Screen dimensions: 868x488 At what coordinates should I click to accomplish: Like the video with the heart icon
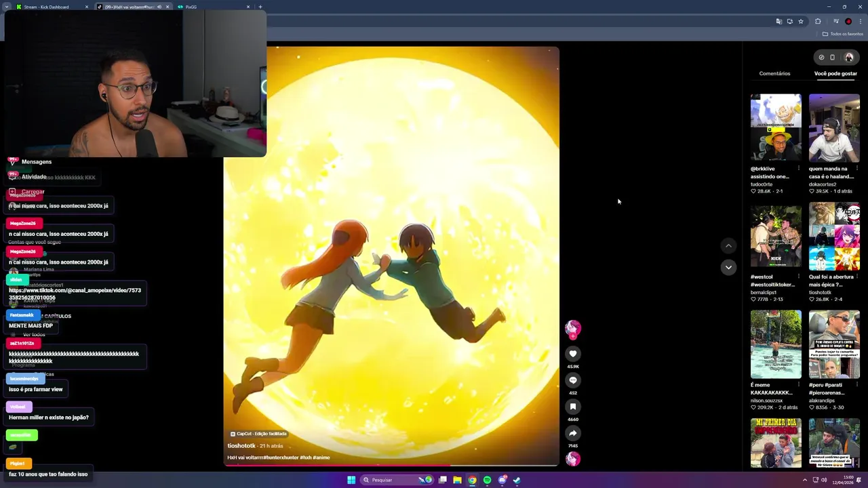[x=573, y=354]
